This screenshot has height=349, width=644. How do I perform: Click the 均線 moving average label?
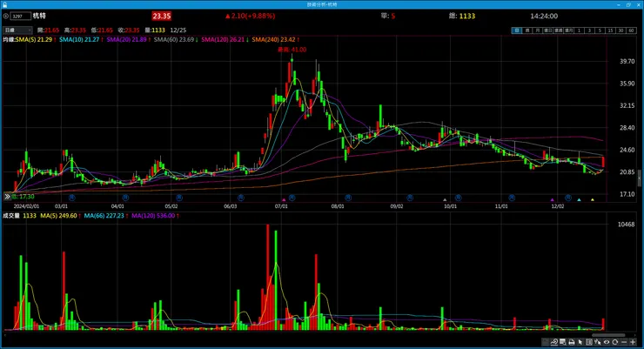coord(9,39)
